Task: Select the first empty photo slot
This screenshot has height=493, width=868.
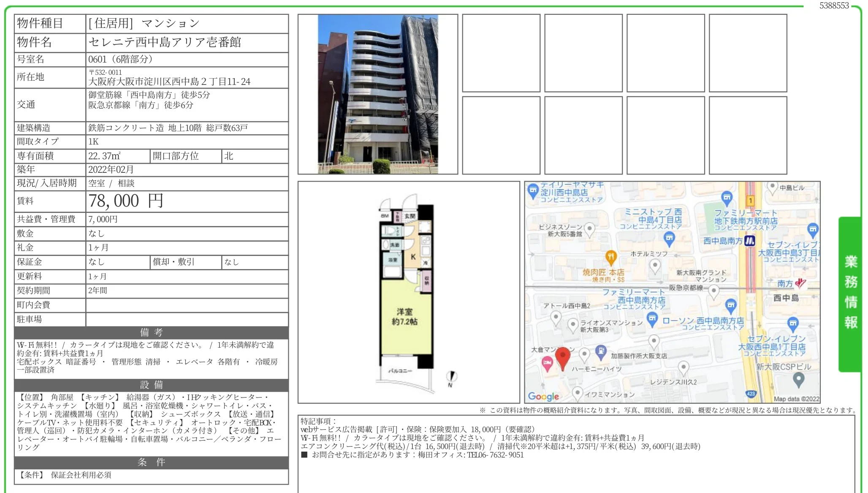Action: 501,53
